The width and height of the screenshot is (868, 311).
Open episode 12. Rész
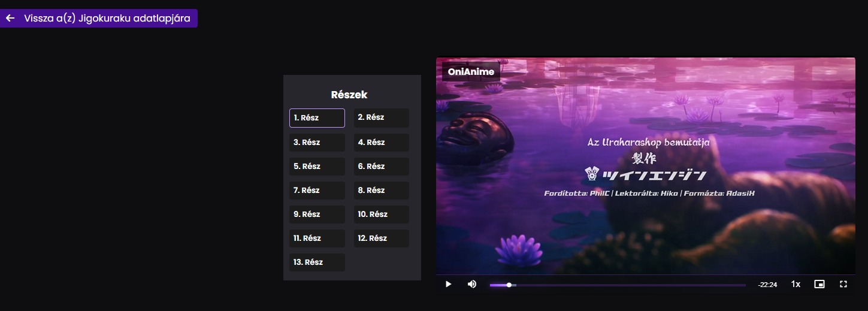coord(382,238)
